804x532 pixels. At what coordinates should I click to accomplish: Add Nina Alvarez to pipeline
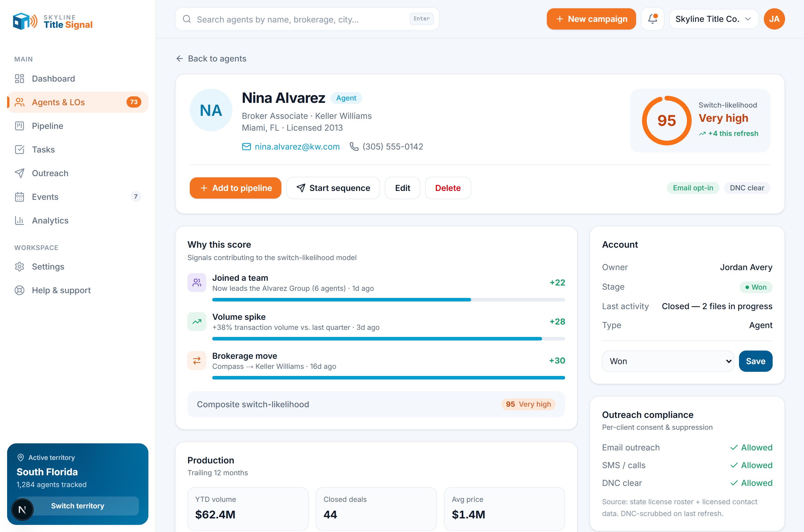[x=235, y=188]
